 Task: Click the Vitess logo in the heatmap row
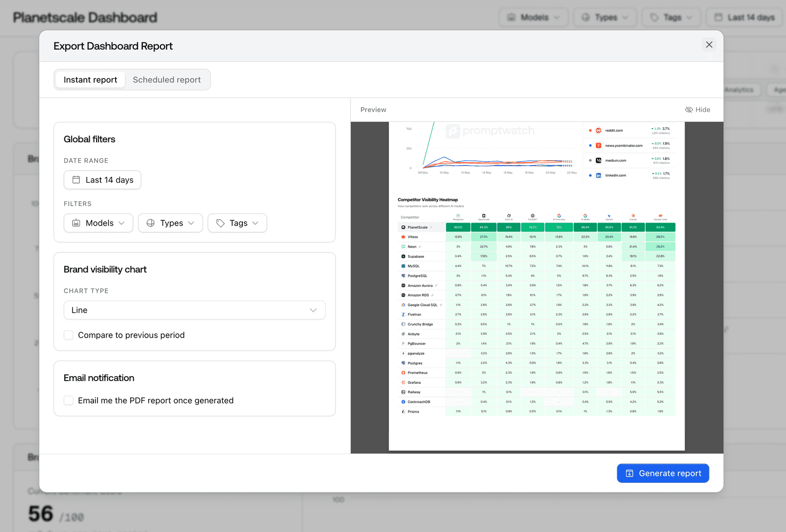[x=403, y=237]
